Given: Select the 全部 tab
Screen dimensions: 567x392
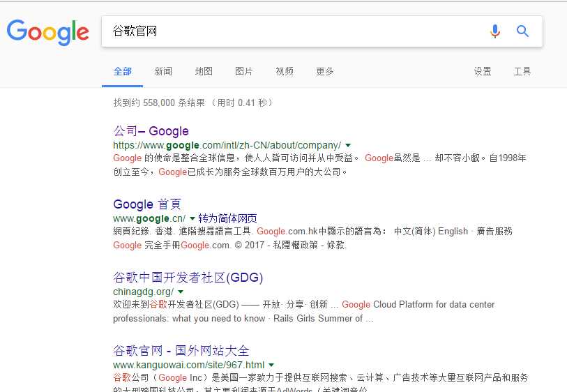Looking at the screenshot, I should 123,71.
